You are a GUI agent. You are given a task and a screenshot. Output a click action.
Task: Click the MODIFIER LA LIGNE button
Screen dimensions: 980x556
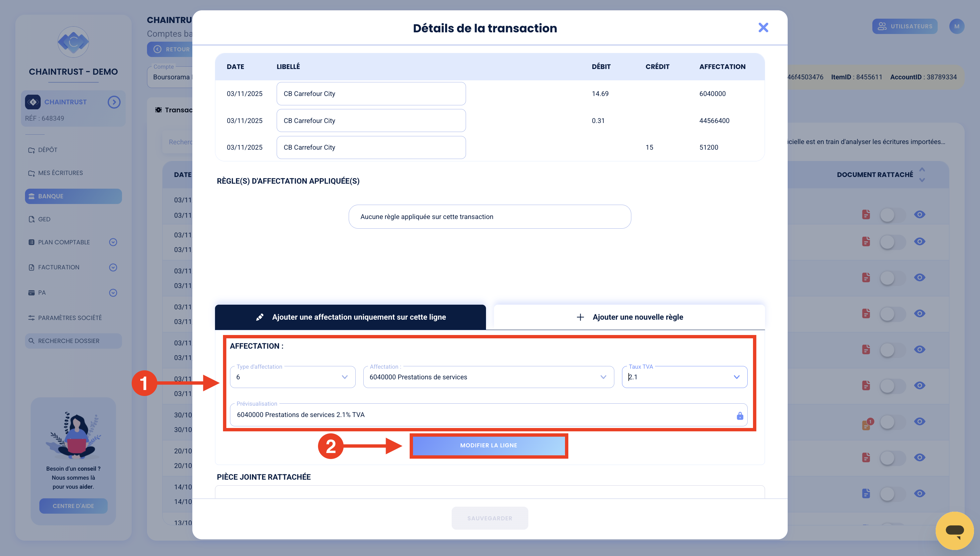[x=489, y=445]
